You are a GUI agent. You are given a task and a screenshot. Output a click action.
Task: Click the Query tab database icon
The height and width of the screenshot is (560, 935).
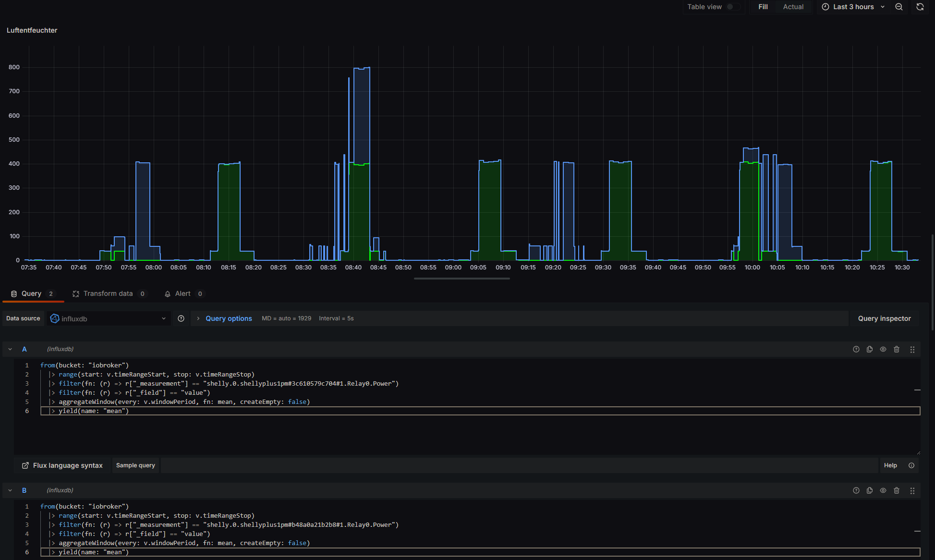click(x=14, y=294)
